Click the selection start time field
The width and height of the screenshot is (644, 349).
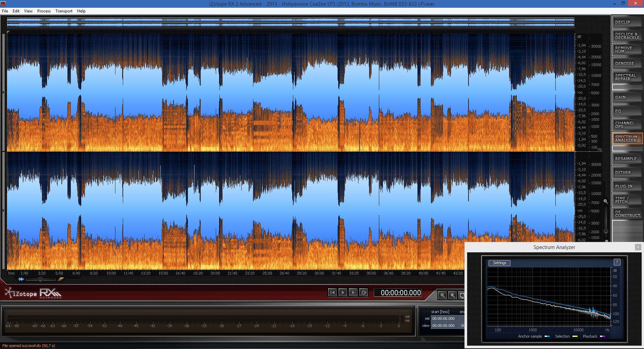coord(445,318)
